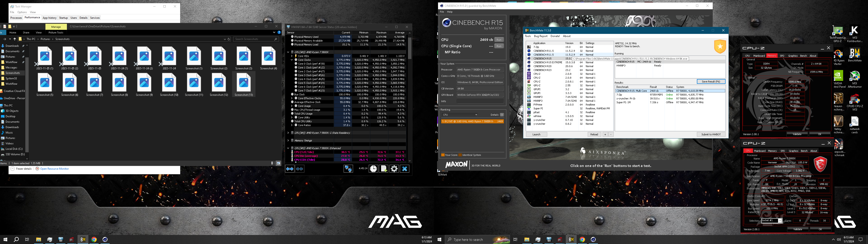
Task: Select System32 in Explorer sidebar
Action: click(11, 79)
